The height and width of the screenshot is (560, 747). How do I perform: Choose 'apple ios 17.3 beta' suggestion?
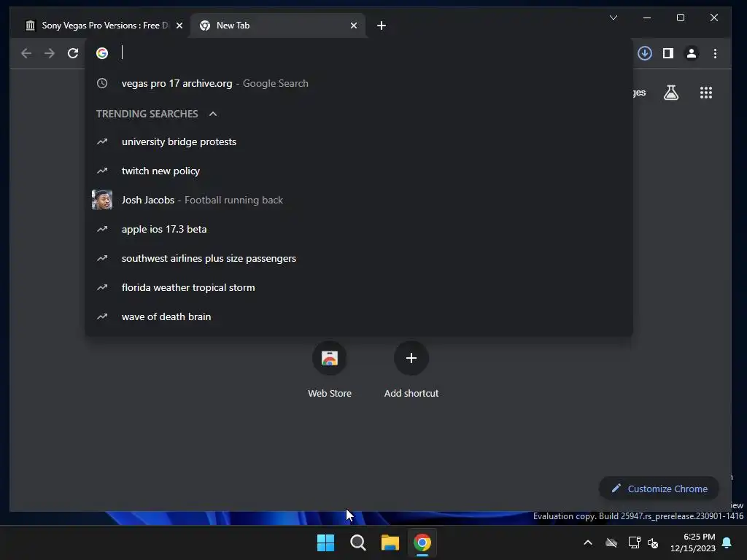[359, 229]
